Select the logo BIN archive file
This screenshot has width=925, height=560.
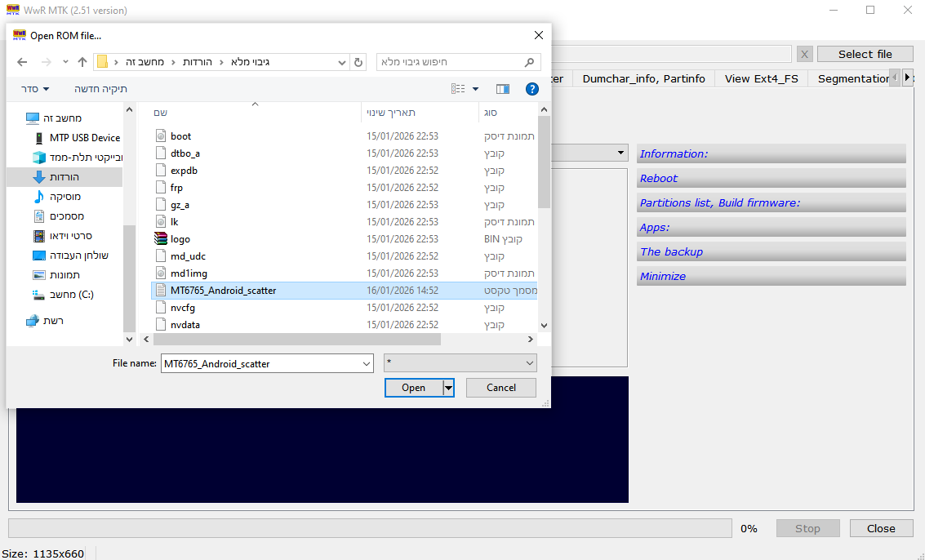(180, 239)
